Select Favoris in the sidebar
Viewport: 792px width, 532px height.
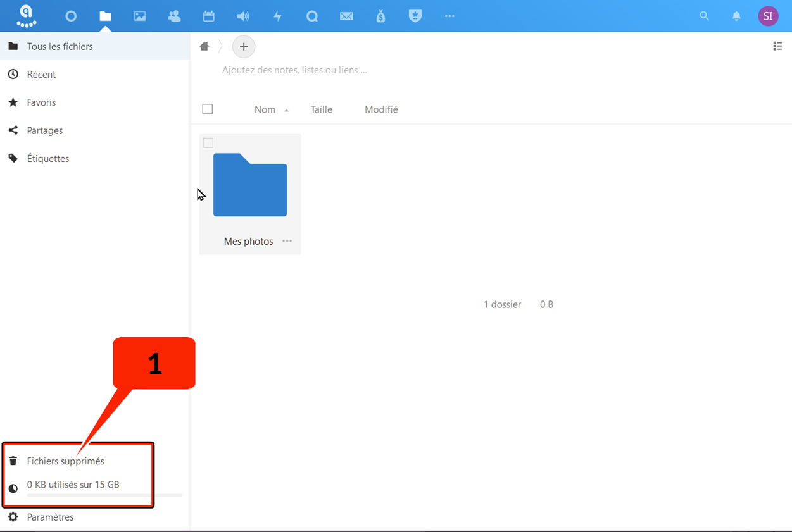click(41, 102)
